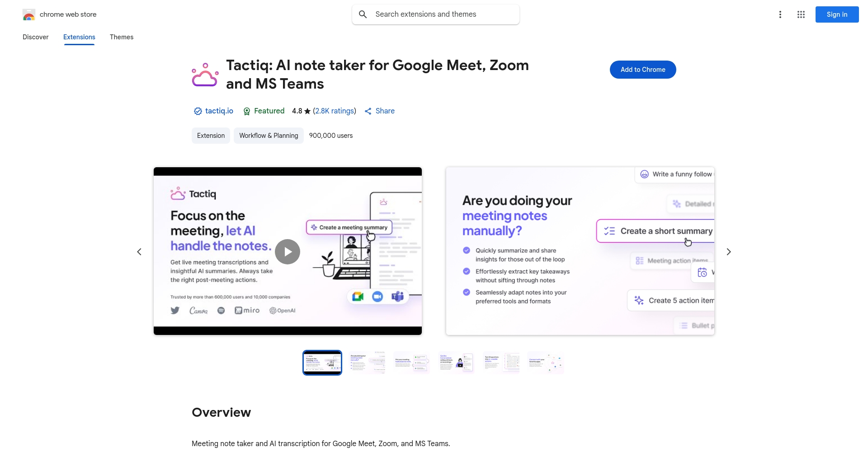Viewport: 868px width, 452px height.
Task: Click the Sign in button
Action: click(837, 14)
